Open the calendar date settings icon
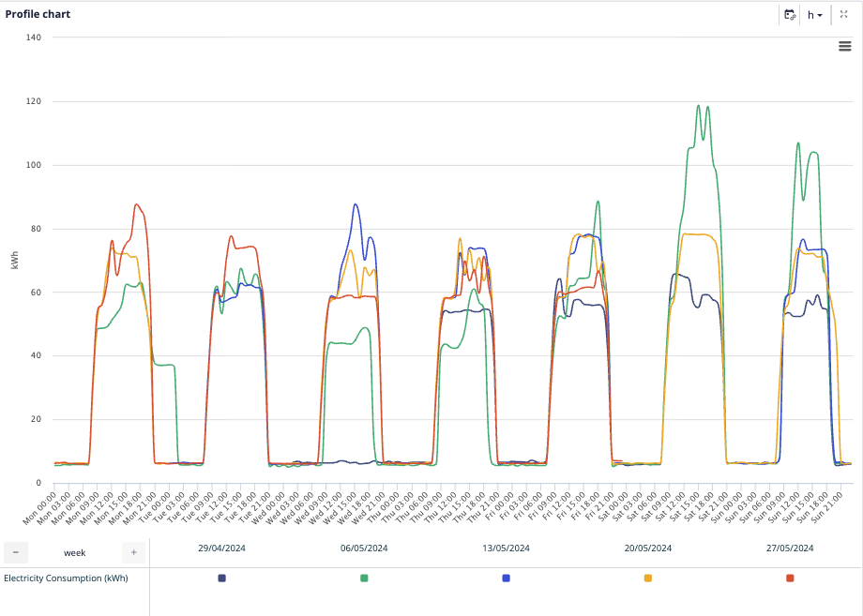The height and width of the screenshot is (616, 863). (790, 15)
